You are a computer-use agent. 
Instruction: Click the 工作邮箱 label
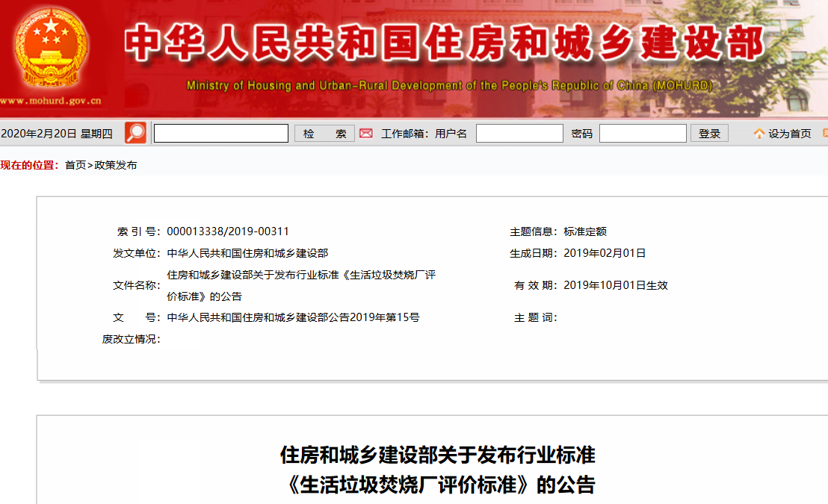404,134
